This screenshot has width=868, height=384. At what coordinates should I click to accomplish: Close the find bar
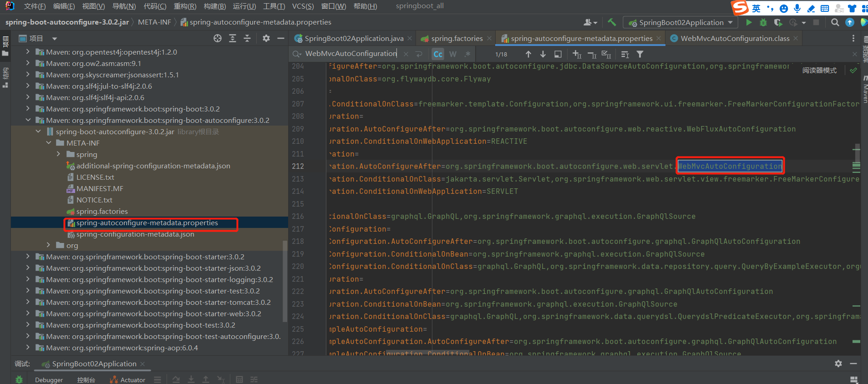[x=854, y=54]
